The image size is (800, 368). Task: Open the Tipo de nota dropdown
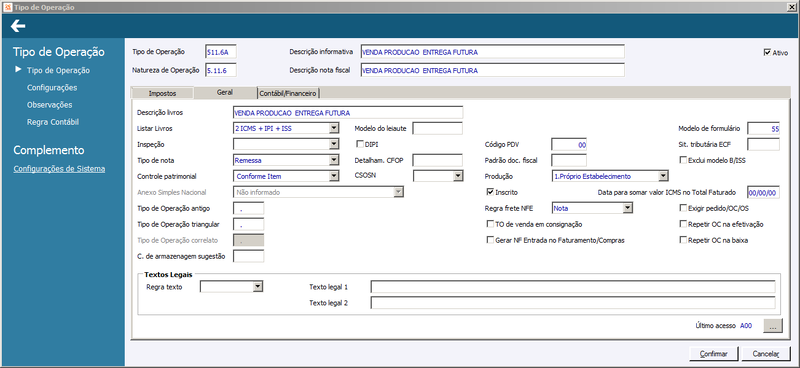click(x=334, y=160)
